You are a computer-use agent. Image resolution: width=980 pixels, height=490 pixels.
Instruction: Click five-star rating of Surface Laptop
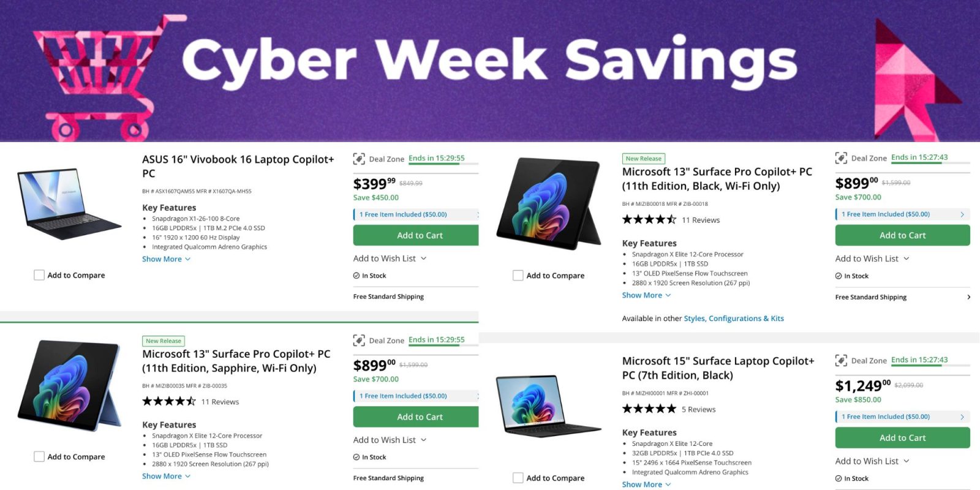point(649,409)
